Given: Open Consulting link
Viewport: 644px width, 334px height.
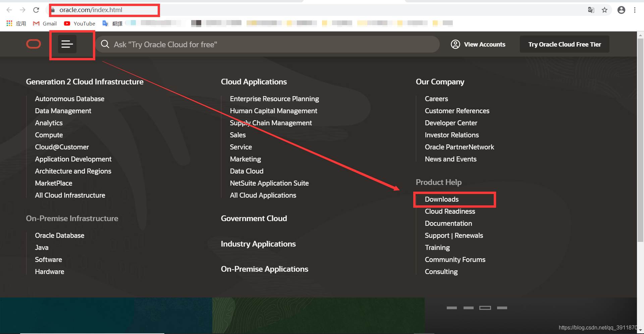Looking at the screenshot, I should tap(441, 272).
